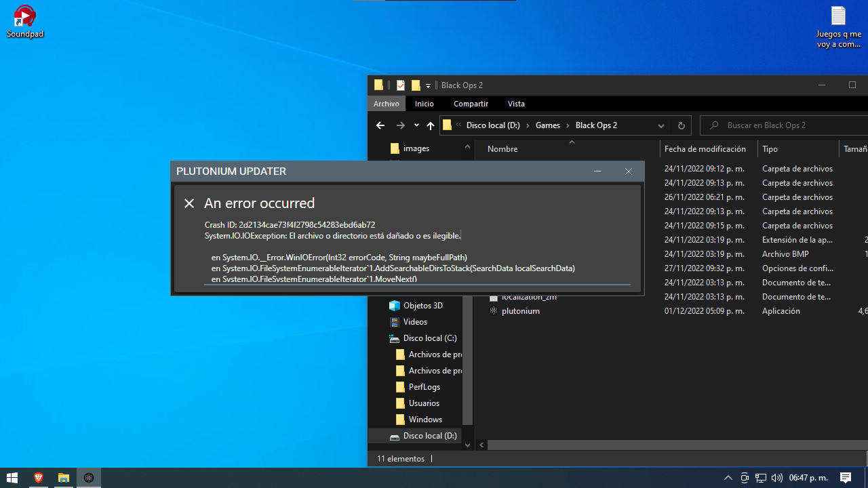Viewport: 868px width, 488px height.
Task: Open the network tray icon
Action: click(x=761, y=478)
